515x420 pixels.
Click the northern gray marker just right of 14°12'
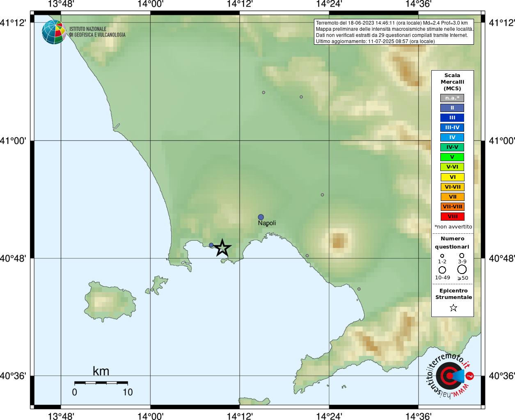coord(263,92)
